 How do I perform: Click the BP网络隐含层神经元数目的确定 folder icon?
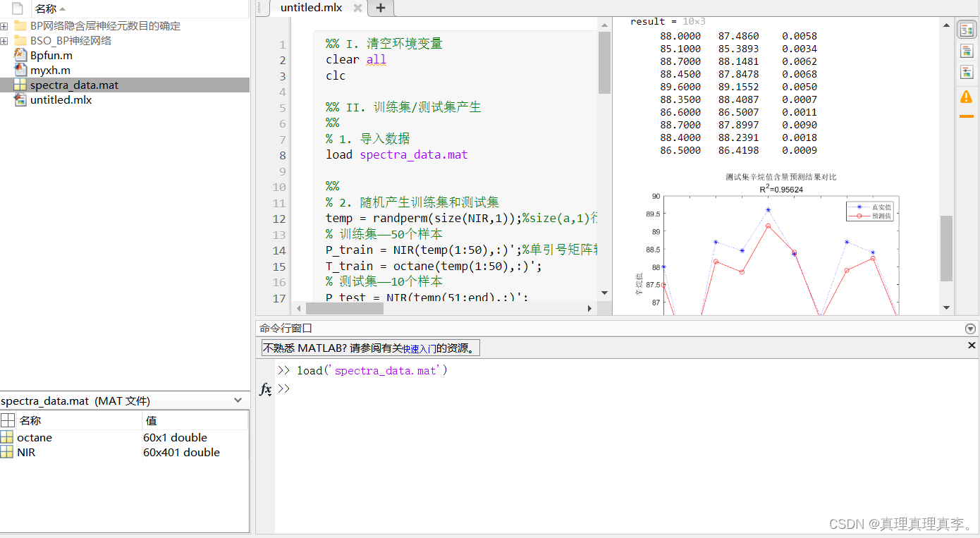click(20, 25)
